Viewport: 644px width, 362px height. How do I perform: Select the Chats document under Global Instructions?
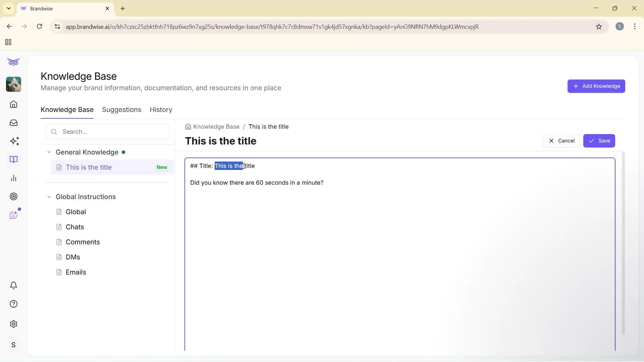(75, 227)
